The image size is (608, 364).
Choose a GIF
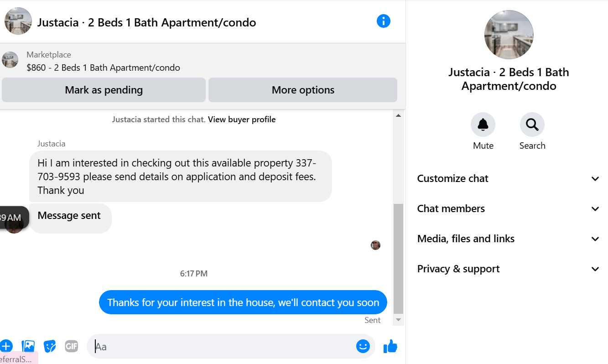tap(72, 346)
